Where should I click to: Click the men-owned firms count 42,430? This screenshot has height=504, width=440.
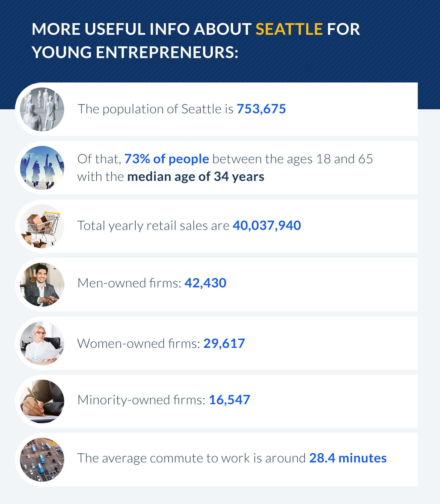point(205,283)
